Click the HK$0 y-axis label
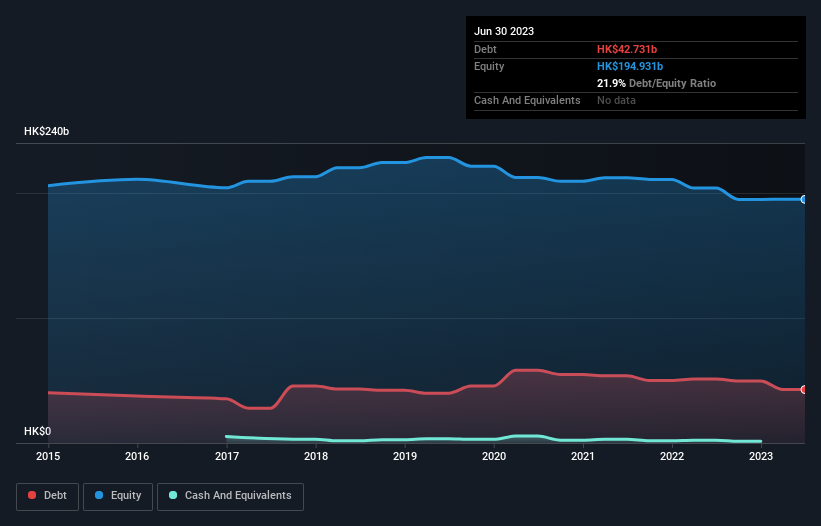Image resolution: width=821 pixels, height=526 pixels. click(x=38, y=431)
